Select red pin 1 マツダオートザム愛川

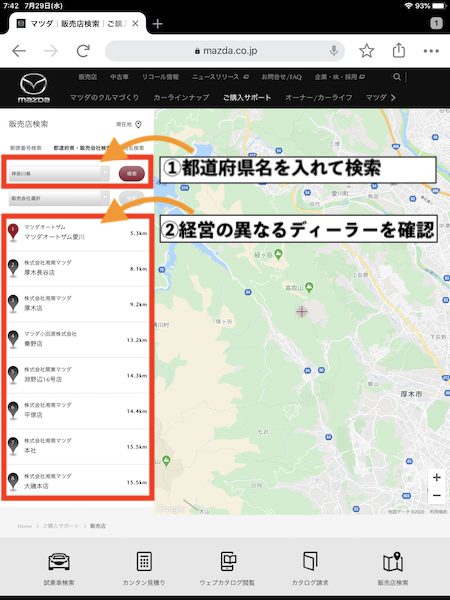click(13, 232)
